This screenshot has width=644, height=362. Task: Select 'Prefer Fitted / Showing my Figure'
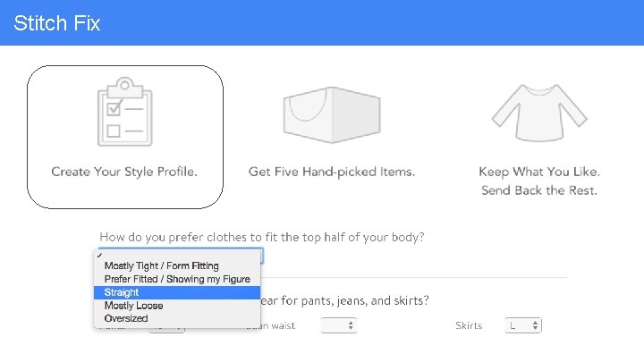click(x=177, y=279)
